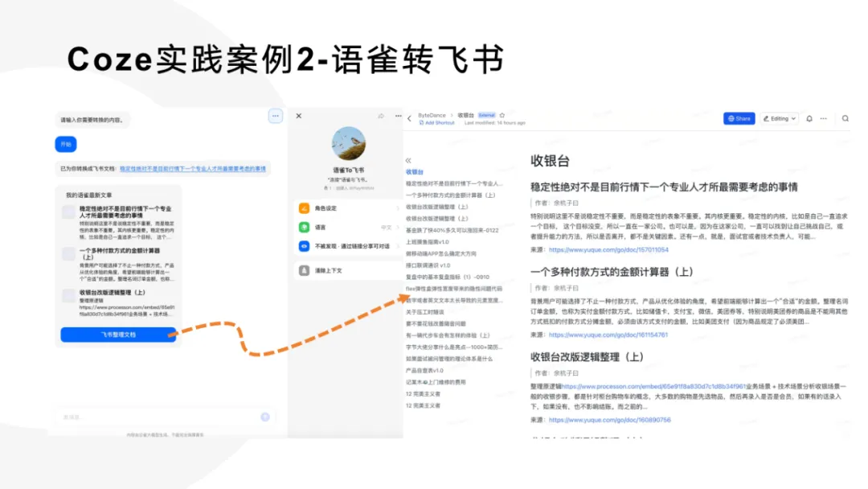Screen dimensions: 868x489
Task: Open card article 收银台改版逻辑整理（上）
Action: tap(112, 293)
